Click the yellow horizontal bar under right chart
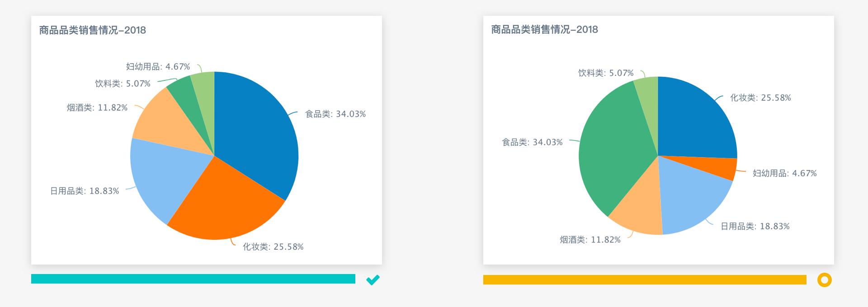 tap(645, 280)
